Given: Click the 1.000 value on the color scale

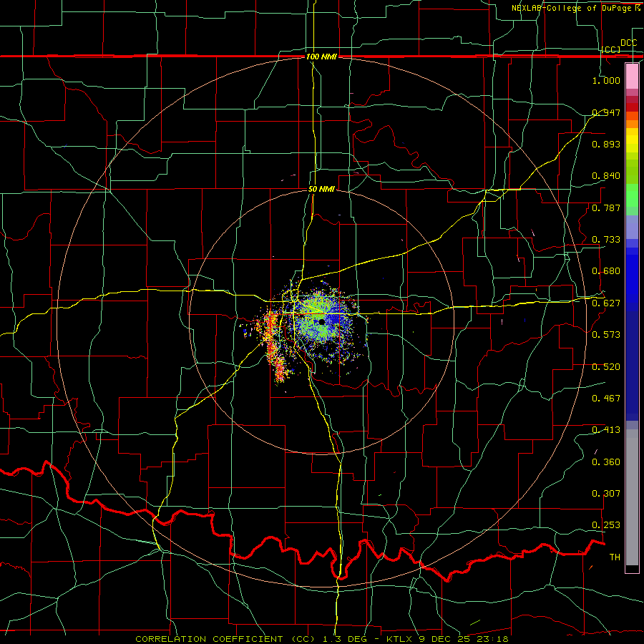Looking at the screenshot, I should (606, 80).
